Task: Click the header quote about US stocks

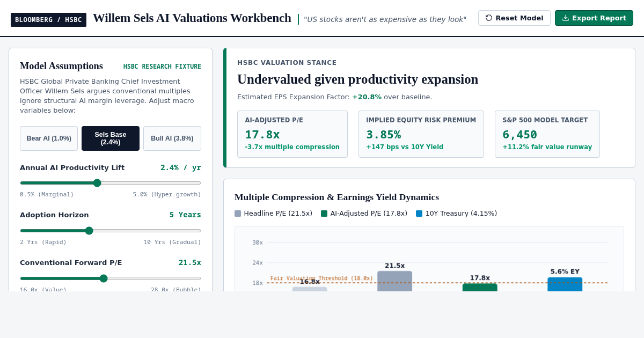Action: [x=385, y=19]
